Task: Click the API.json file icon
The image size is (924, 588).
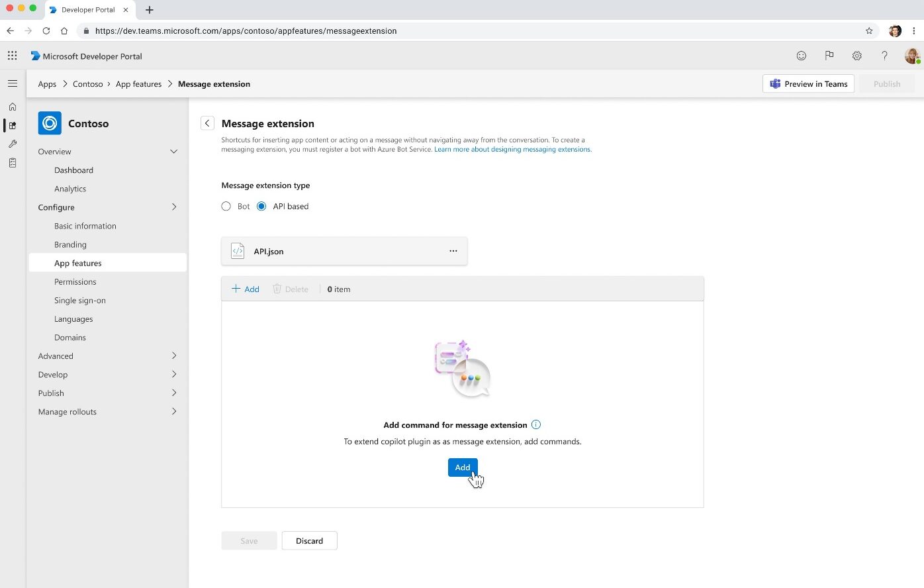Action: click(238, 251)
